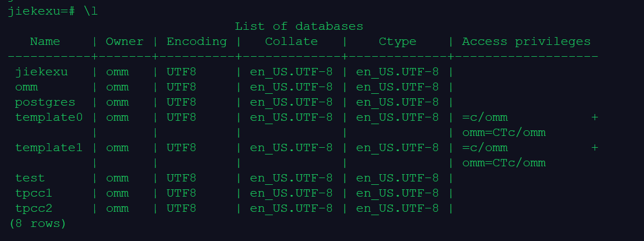Click template1's omm=CTc/omm privilege entry
The height and width of the screenshot is (241, 644).
tap(504, 163)
